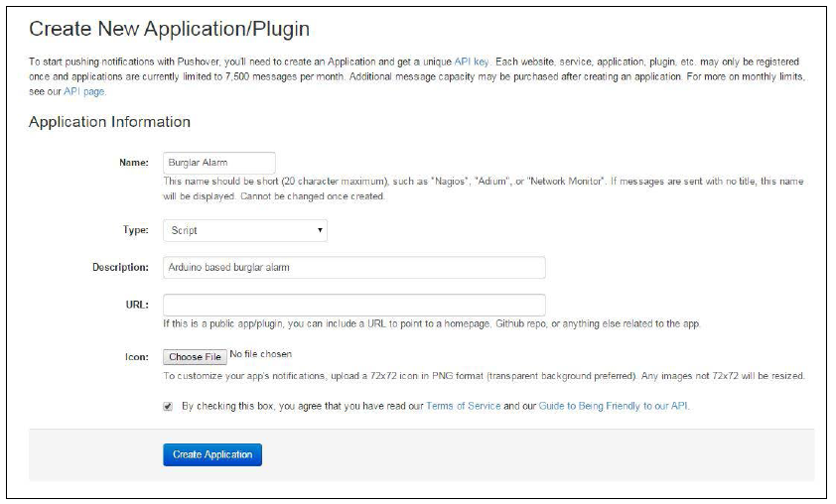836x504 pixels.
Task: Uncheck the Terms of Service agreement checkbox
Action: pyautogui.click(x=168, y=407)
